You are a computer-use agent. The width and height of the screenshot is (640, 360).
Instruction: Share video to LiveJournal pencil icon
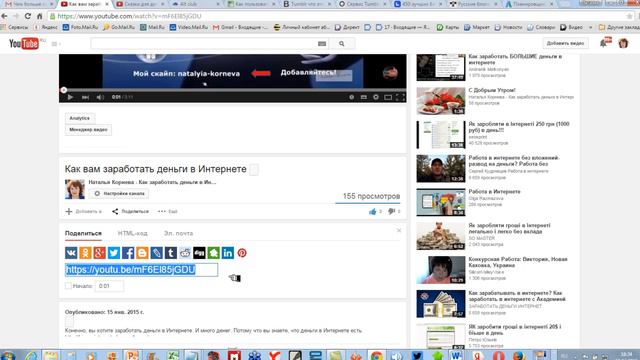tap(156, 253)
